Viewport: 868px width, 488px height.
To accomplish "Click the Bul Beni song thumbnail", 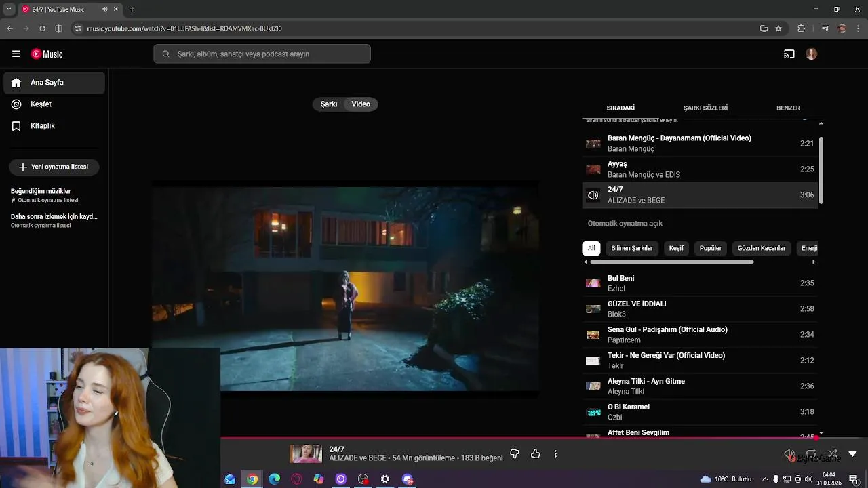I will click(593, 283).
